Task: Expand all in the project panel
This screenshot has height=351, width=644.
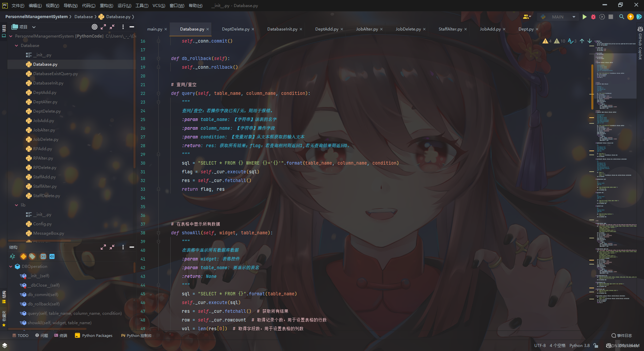Action: [103, 27]
